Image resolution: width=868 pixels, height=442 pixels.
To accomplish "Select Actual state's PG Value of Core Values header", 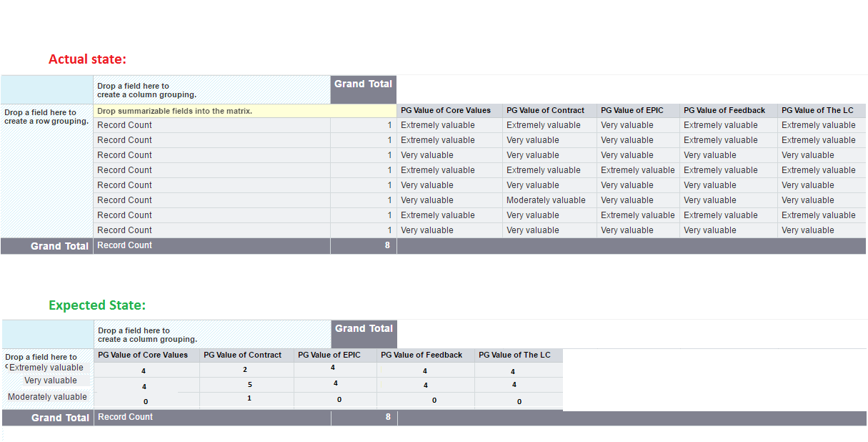I will 449,111.
